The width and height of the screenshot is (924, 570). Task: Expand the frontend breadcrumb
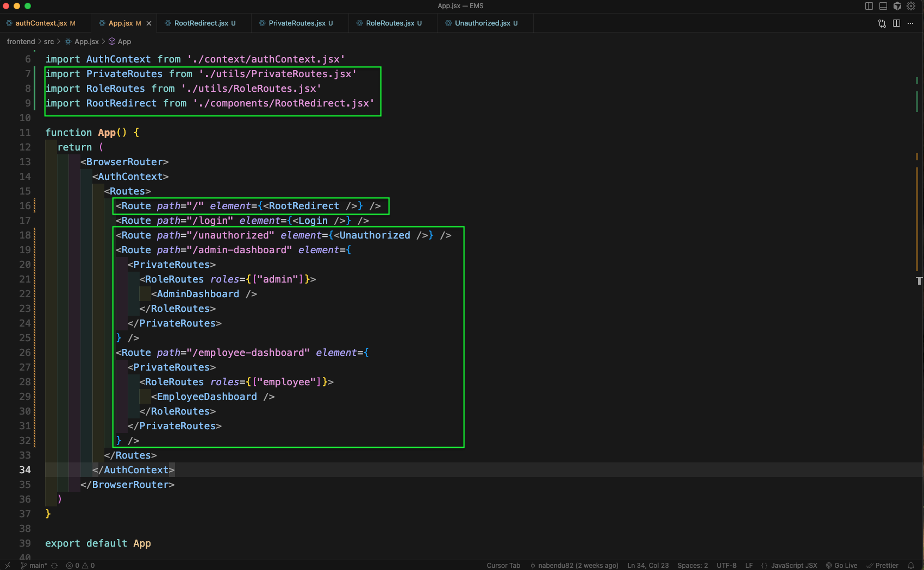click(21, 42)
